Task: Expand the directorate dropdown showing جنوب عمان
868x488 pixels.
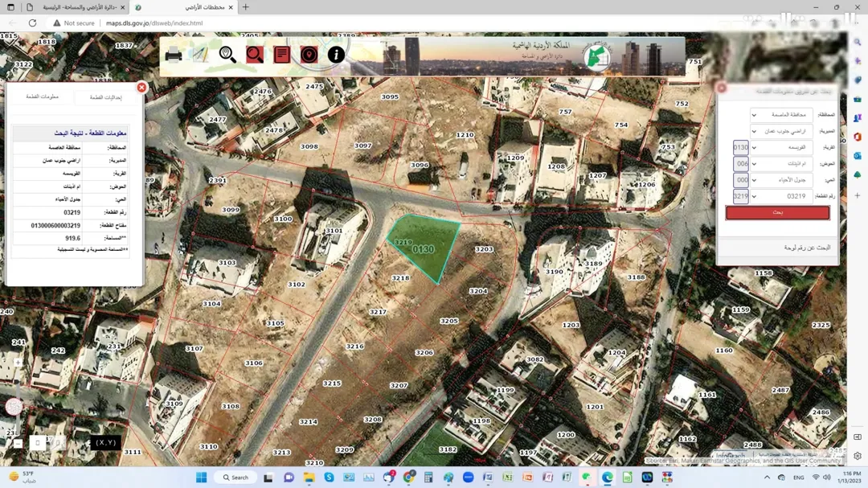Action: (781, 131)
